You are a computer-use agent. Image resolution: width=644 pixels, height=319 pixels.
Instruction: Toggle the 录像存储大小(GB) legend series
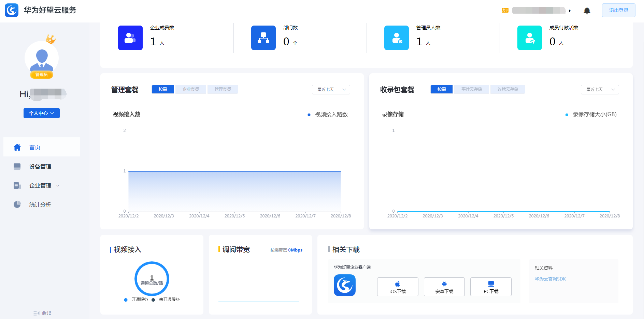(591, 115)
